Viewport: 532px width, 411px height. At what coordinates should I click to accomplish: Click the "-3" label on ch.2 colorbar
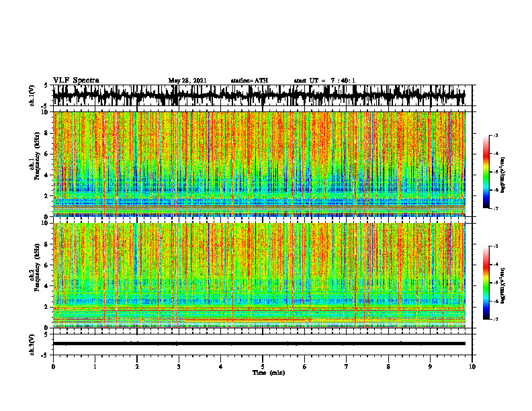(496, 246)
